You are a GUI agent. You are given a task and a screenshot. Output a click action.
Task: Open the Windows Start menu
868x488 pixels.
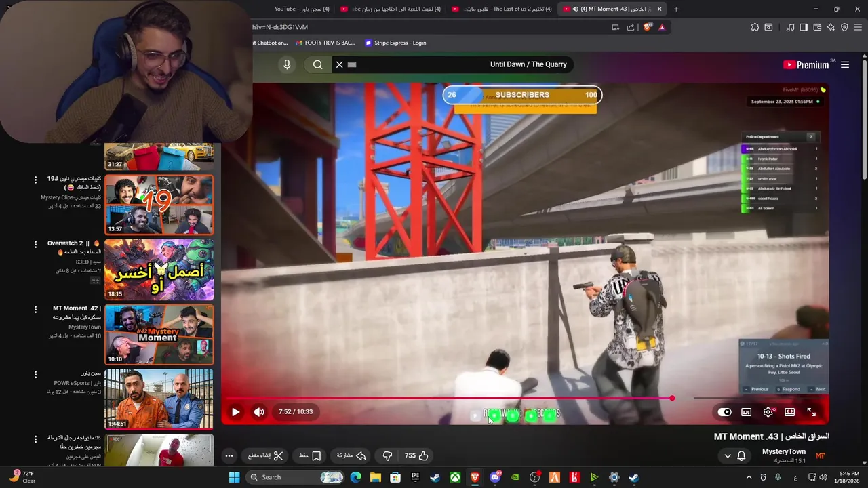pos(234,477)
